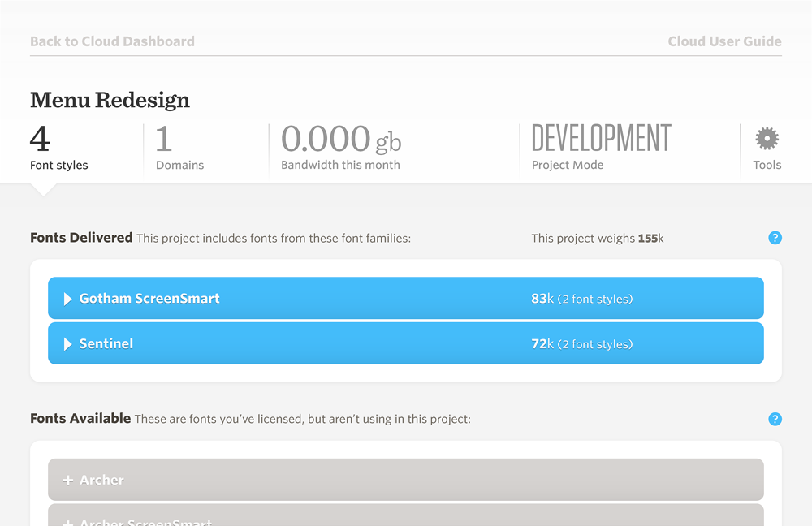Open Development Project Mode tab
The height and width of the screenshot is (526, 812).
[601, 149]
